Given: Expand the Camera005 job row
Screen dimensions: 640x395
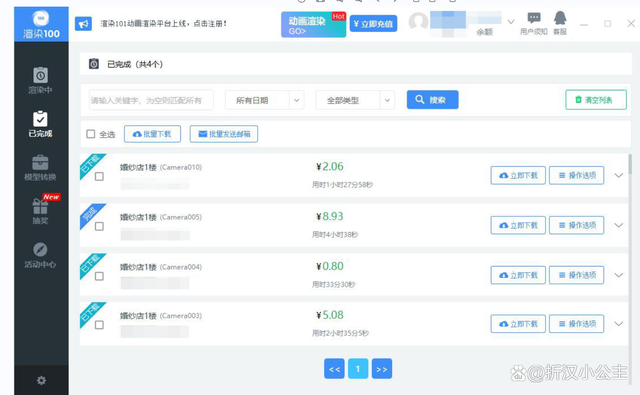Looking at the screenshot, I should [x=619, y=225].
